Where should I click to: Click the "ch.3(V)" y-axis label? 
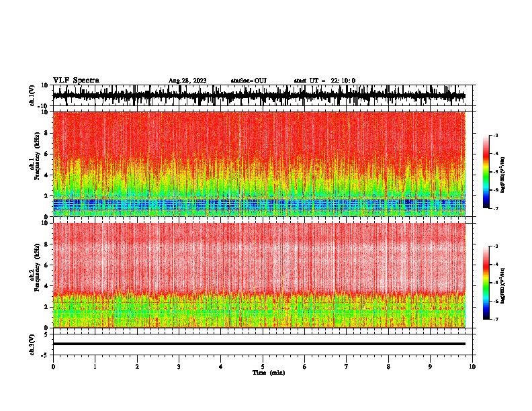32,345
